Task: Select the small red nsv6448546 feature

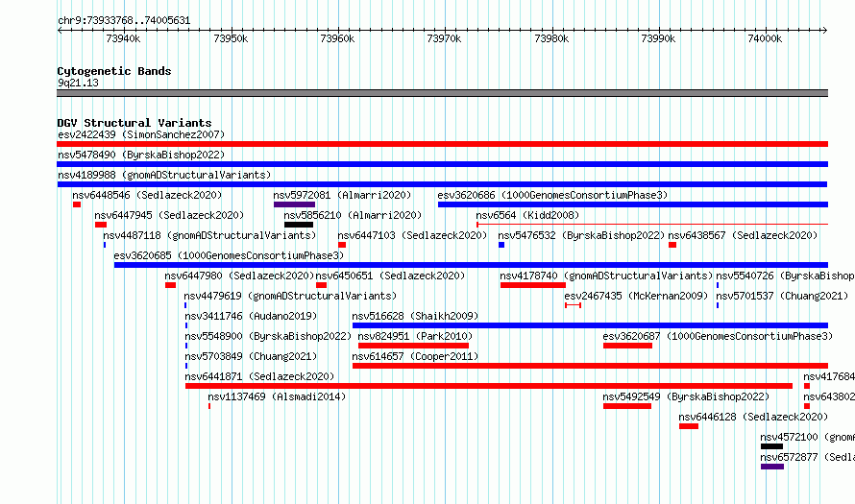Action: [x=77, y=204]
